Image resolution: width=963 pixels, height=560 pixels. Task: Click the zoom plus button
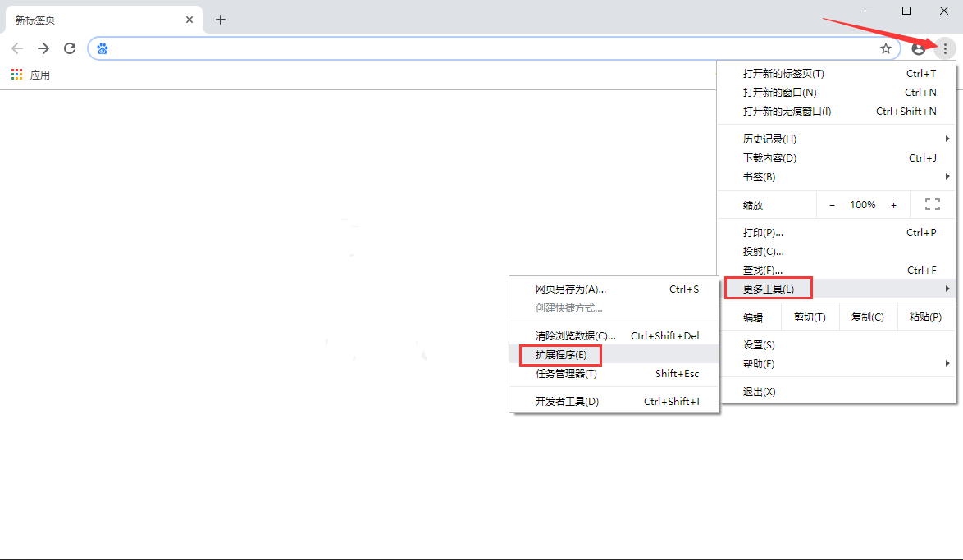[x=893, y=204]
